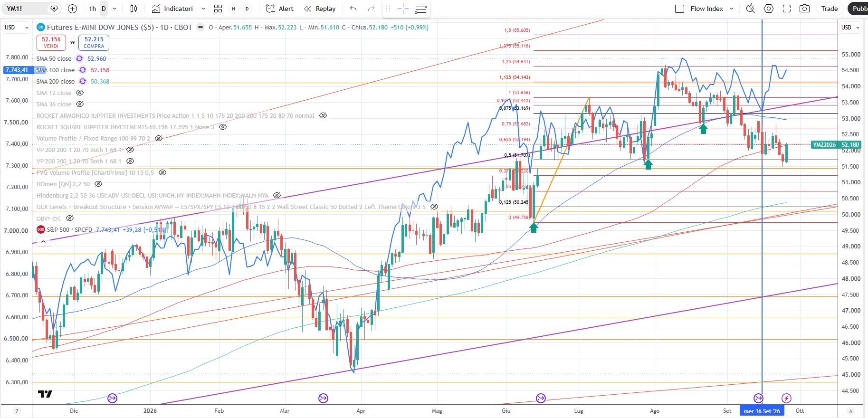This screenshot has height=418, width=868.
Task: Click the 7.743,41 left scale price label
Action: 17,70
